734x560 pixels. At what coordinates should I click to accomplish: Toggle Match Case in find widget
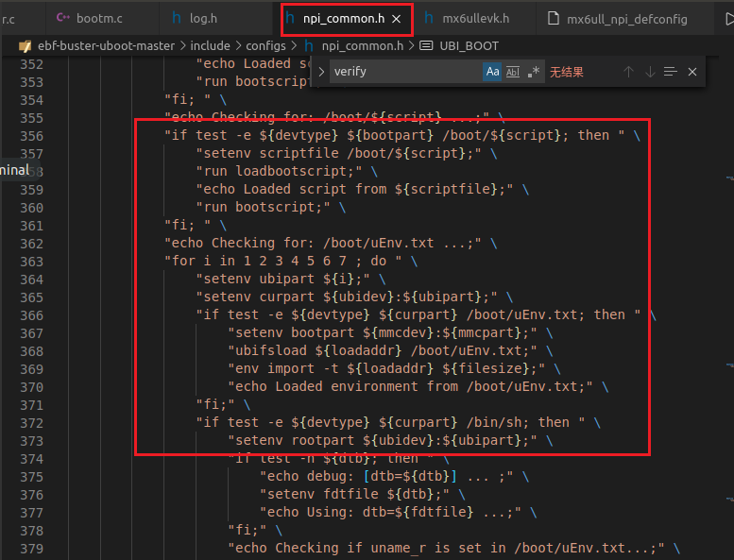(x=492, y=72)
